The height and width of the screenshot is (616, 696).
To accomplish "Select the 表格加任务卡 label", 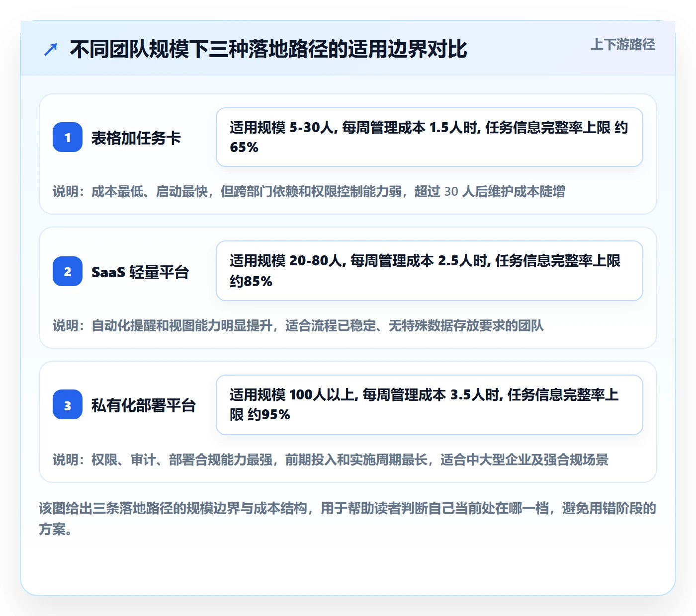I will pyautogui.click(x=136, y=138).
